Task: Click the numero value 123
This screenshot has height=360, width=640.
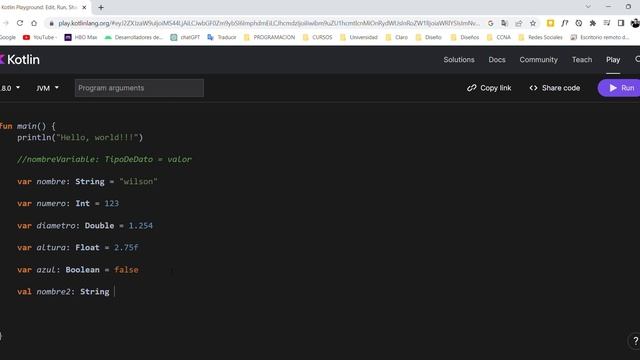Action: point(111,204)
